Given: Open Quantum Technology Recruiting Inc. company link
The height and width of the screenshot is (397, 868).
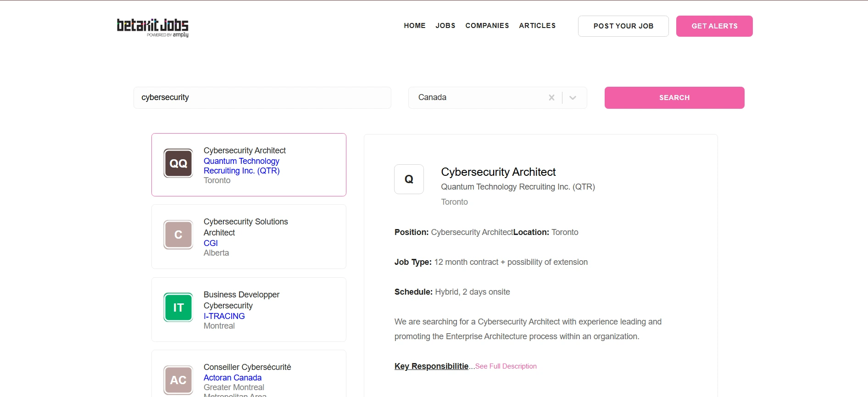Looking at the screenshot, I should click(x=242, y=166).
